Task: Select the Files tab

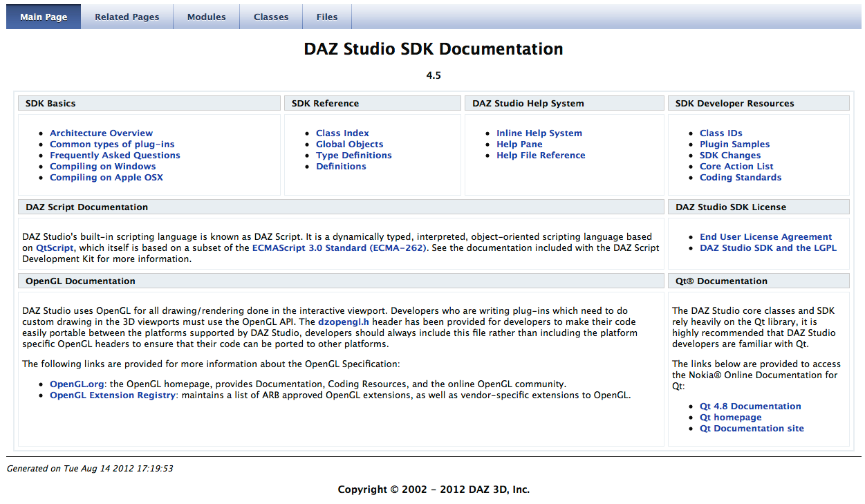Action: 327,17
